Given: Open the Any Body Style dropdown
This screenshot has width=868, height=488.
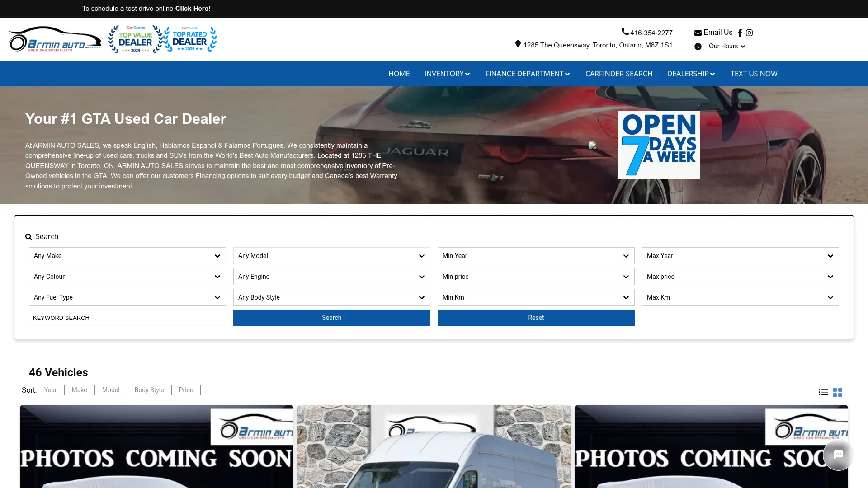Looking at the screenshot, I should coord(332,297).
